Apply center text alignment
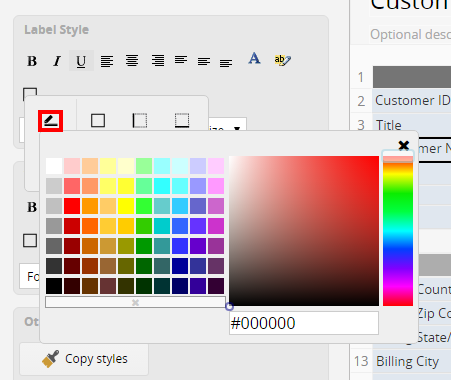 [x=132, y=61]
